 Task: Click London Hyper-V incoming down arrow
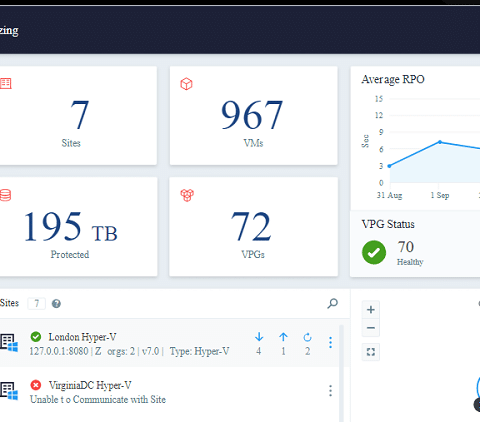point(259,337)
